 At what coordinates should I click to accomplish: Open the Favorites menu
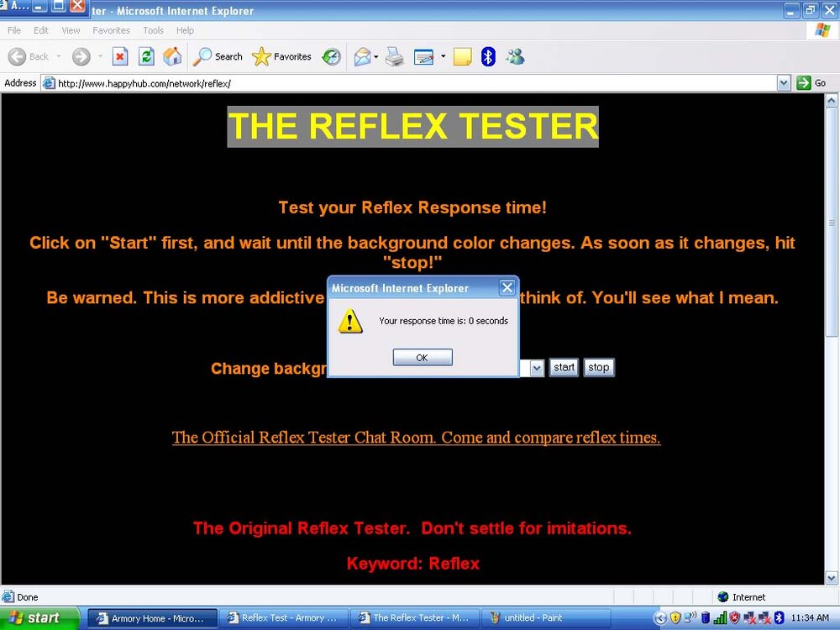tap(111, 30)
